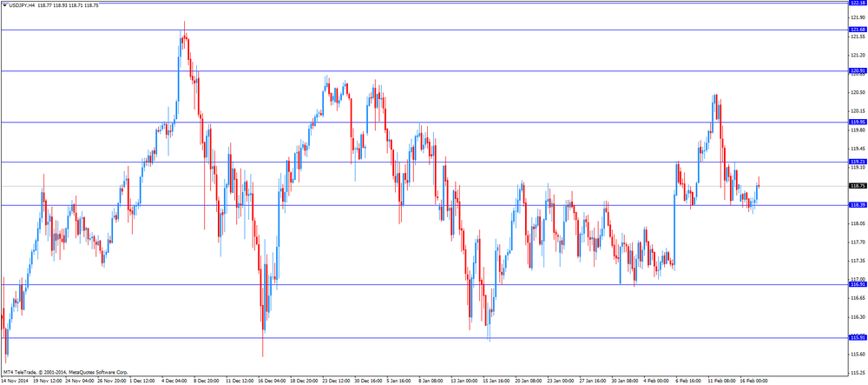This screenshot has width=868, height=385.
Task: Click the 116.30 tick on price axis
Action: click(x=858, y=317)
